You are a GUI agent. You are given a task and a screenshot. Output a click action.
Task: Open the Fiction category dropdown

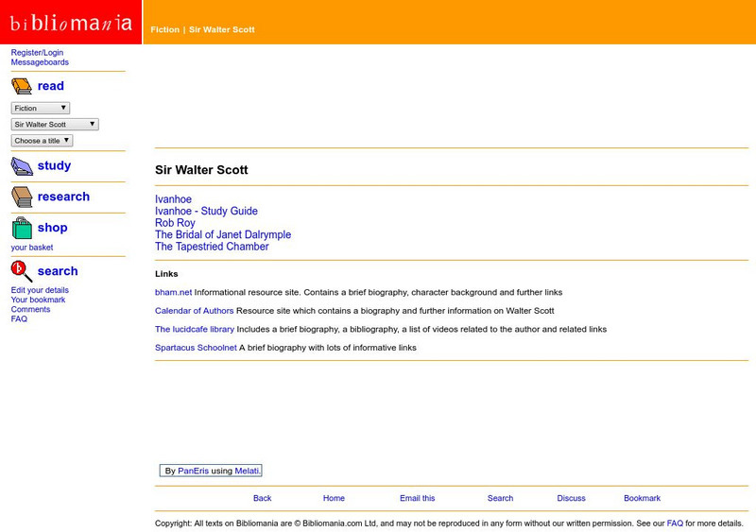pos(41,108)
